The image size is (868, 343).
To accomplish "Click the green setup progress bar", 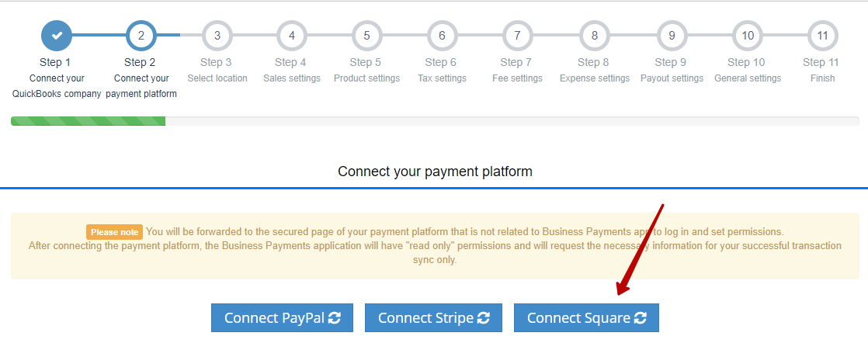I will (88, 121).
